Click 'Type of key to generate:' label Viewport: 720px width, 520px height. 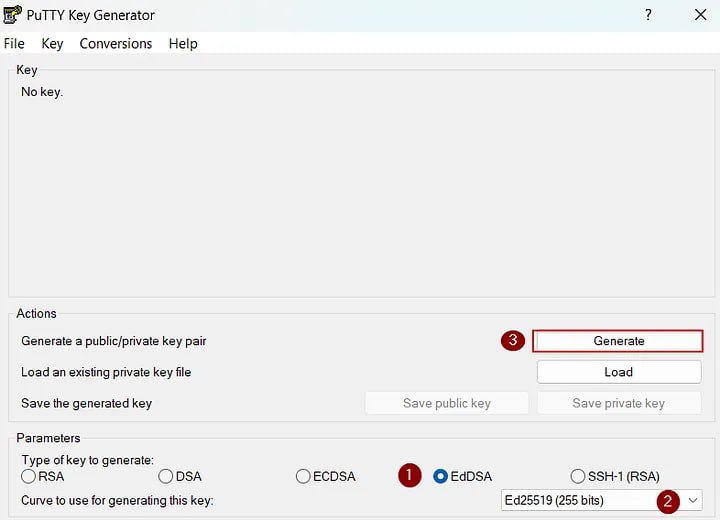pos(88,460)
